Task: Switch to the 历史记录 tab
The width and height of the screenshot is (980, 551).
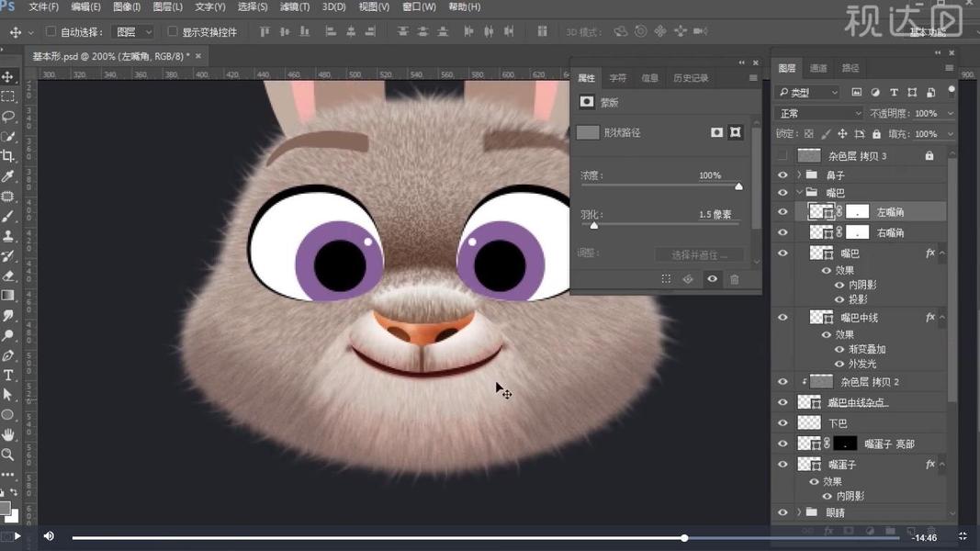Action: tap(691, 78)
